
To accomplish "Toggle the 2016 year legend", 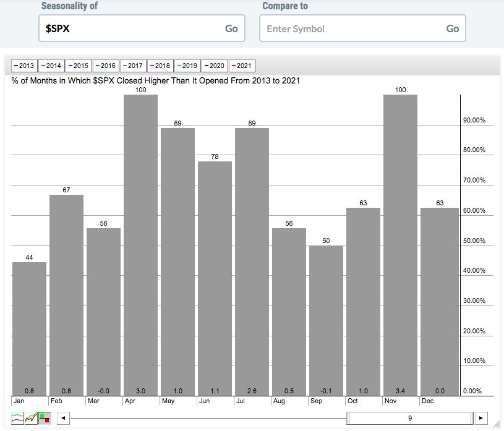I will (x=105, y=66).
